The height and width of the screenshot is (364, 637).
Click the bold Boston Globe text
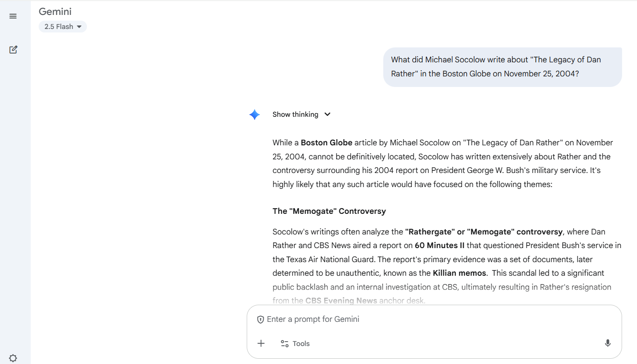[327, 143]
